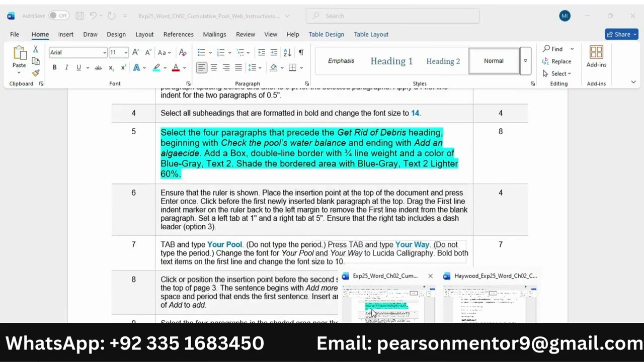
Task: Click the Save disk icon in title bar
Action: click(x=79, y=16)
